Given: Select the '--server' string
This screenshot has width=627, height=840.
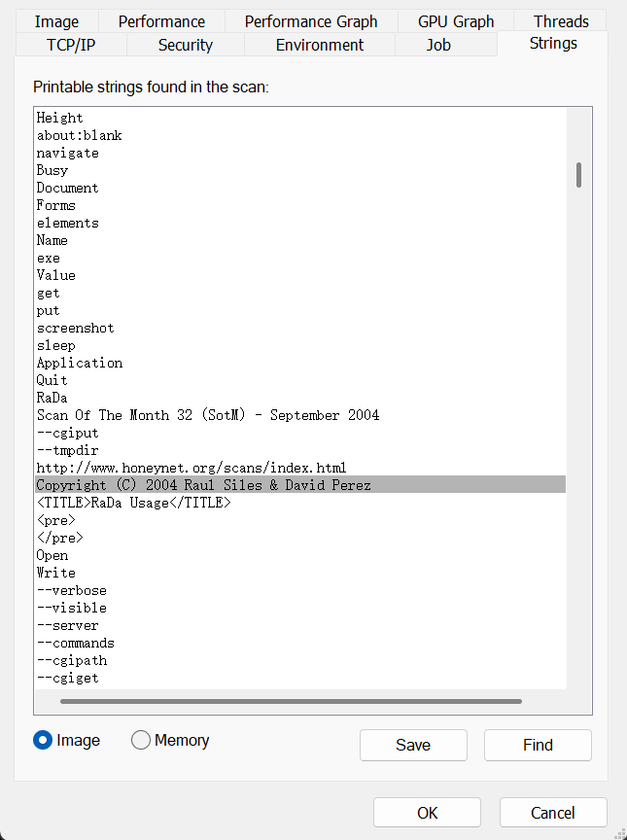Looking at the screenshot, I should (300, 625).
